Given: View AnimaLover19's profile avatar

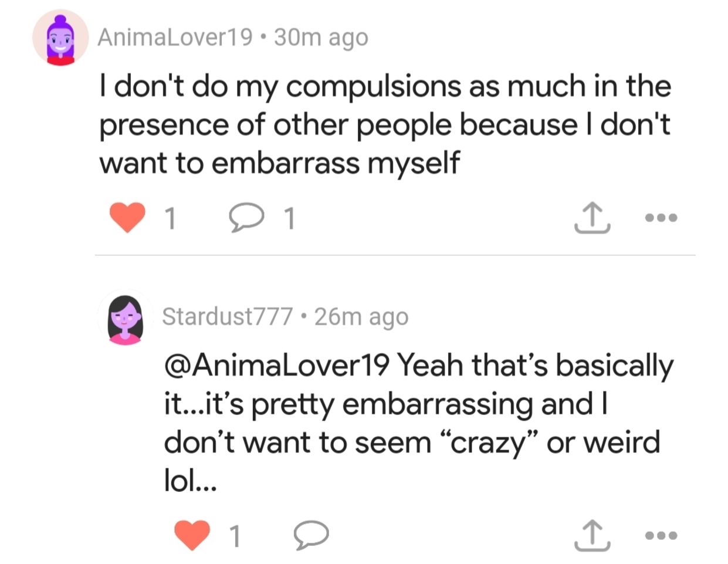Looking at the screenshot, I should click(x=60, y=38).
